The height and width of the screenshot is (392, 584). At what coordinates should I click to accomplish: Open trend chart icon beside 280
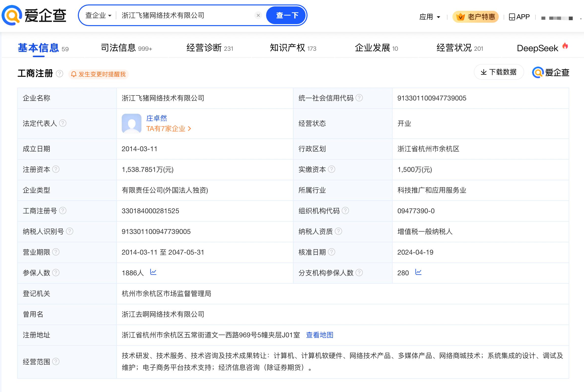418,272
